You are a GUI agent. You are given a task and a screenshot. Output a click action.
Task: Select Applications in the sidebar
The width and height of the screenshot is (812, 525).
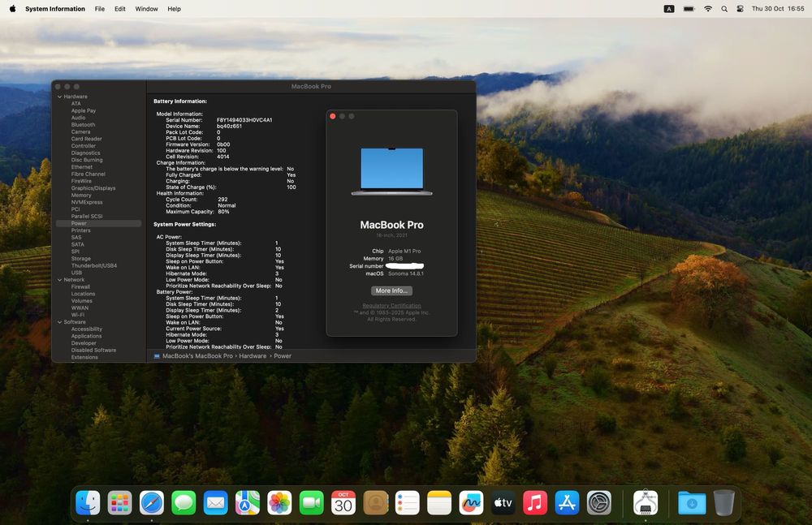86,336
